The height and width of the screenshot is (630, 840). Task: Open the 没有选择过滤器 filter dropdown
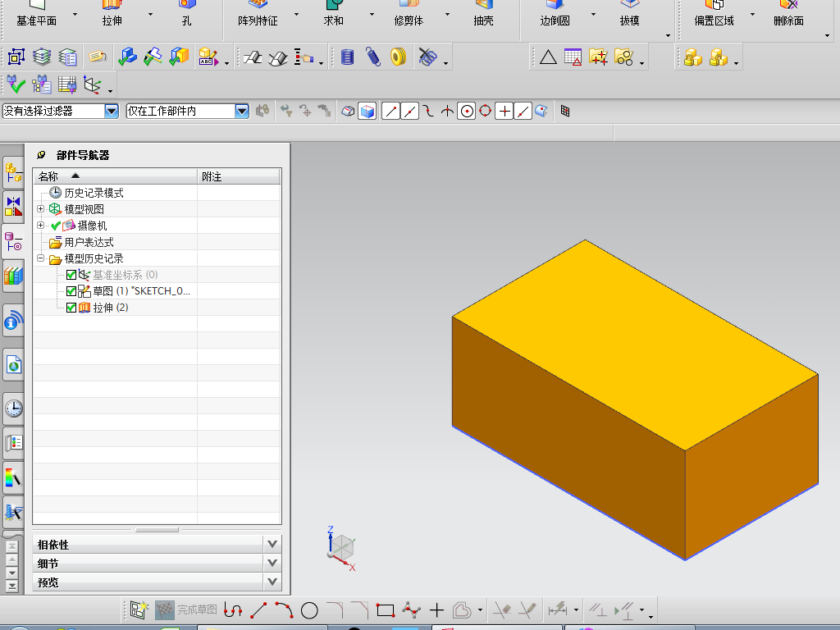coord(112,112)
